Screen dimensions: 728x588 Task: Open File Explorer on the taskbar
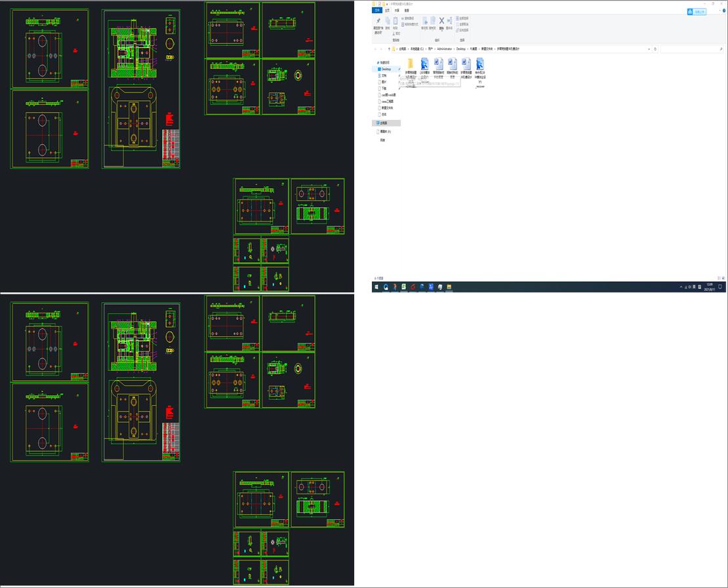pyautogui.click(x=449, y=287)
